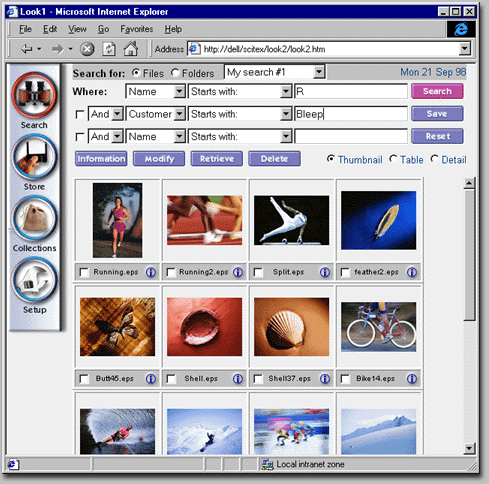Select the Folders radio button
The width and height of the screenshot is (489, 484).
175,72
